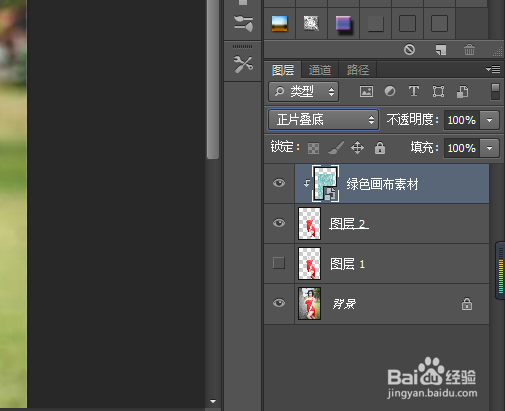Screen dimensions: 505x411
Task: Open the 填充 slider dropdown arrow
Action: point(489,148)
